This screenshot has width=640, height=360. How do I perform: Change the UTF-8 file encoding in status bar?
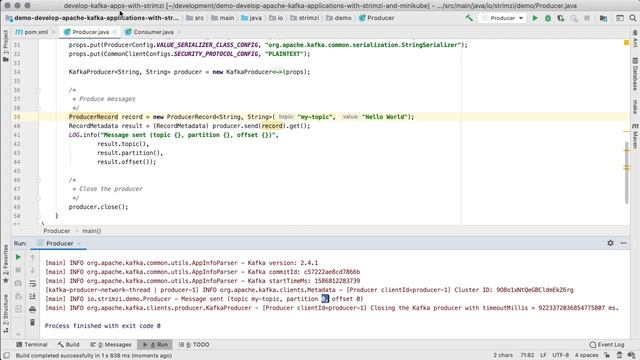561,355
